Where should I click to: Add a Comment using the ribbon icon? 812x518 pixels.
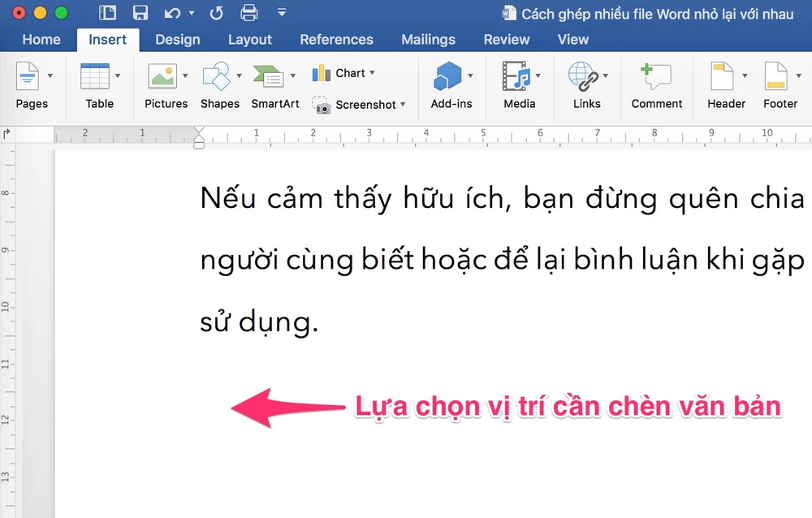tap(655, 76)
